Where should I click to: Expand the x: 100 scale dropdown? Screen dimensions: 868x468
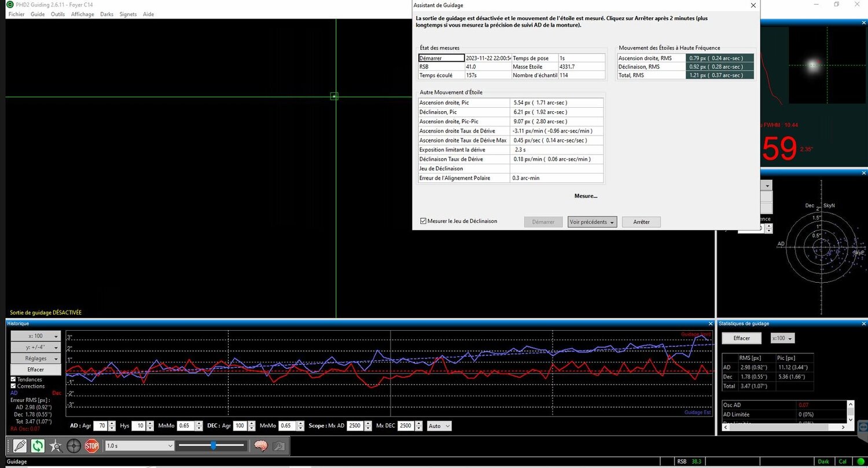pos(35,335)
